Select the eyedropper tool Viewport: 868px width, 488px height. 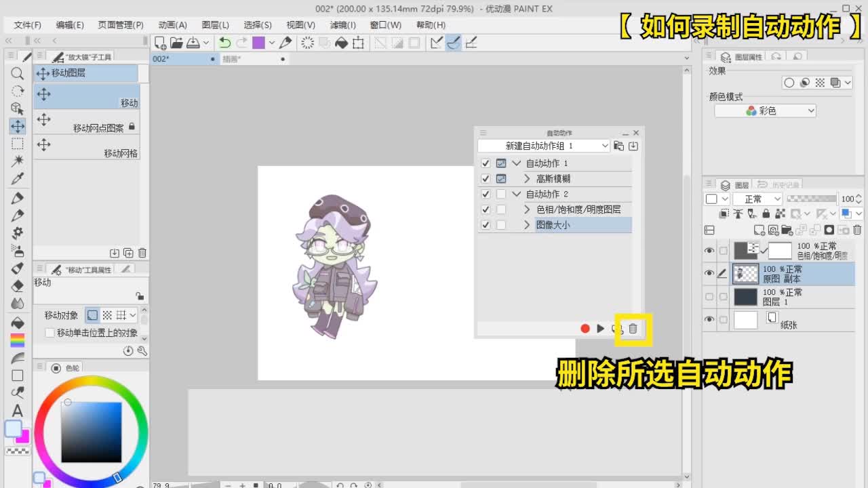[x=18, y=179]
